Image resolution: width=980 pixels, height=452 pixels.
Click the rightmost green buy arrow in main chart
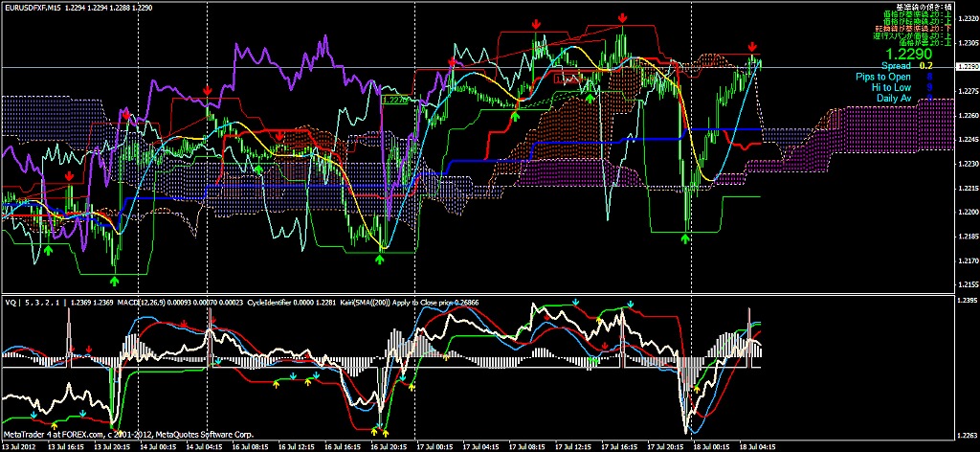(x=685, y=237)
